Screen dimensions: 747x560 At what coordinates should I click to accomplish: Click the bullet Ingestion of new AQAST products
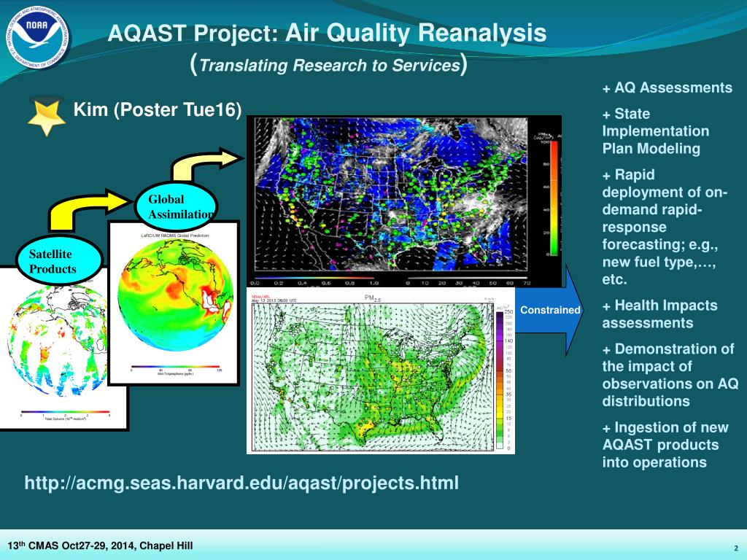click(665, 445)
